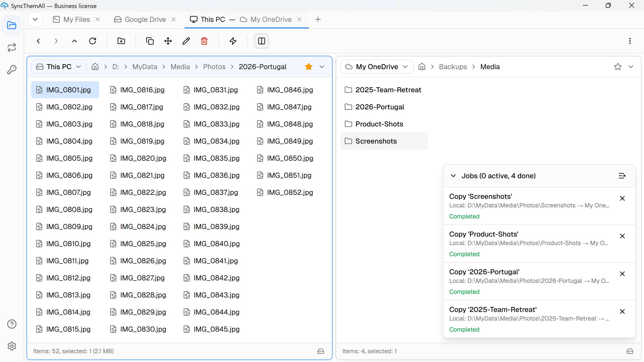
Task: Unfavorite the 2026-Portugal folder star
Action: [309, 67]
